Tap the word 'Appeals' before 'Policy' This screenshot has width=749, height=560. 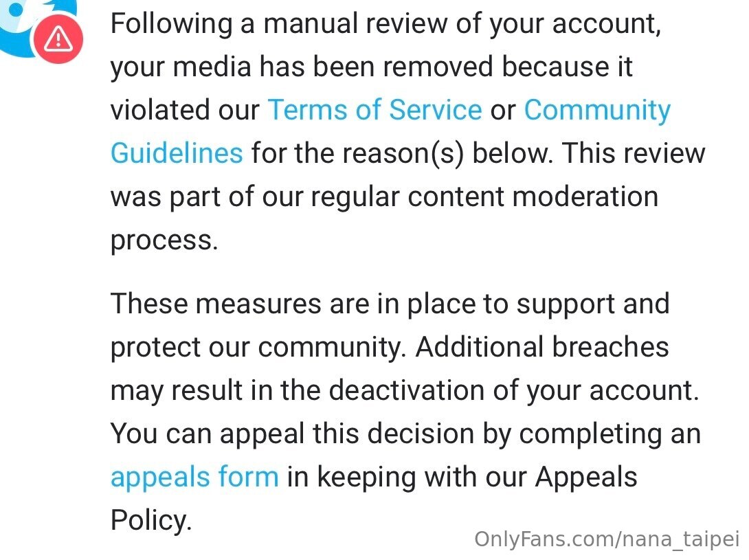(586, 478)
